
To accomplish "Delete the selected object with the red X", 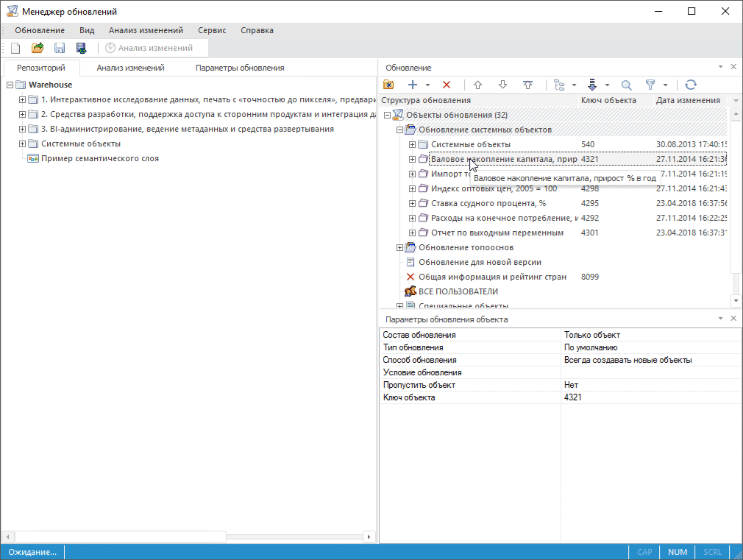I will [x=447, y=85].
